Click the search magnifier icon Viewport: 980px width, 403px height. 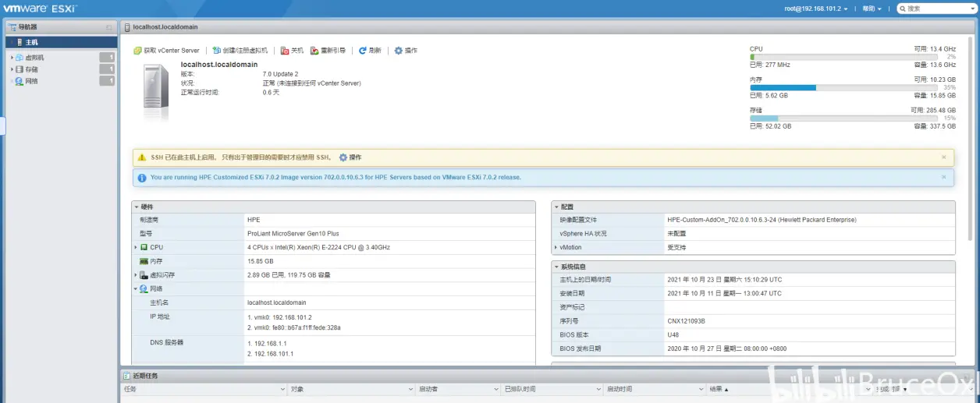(903, 9)
